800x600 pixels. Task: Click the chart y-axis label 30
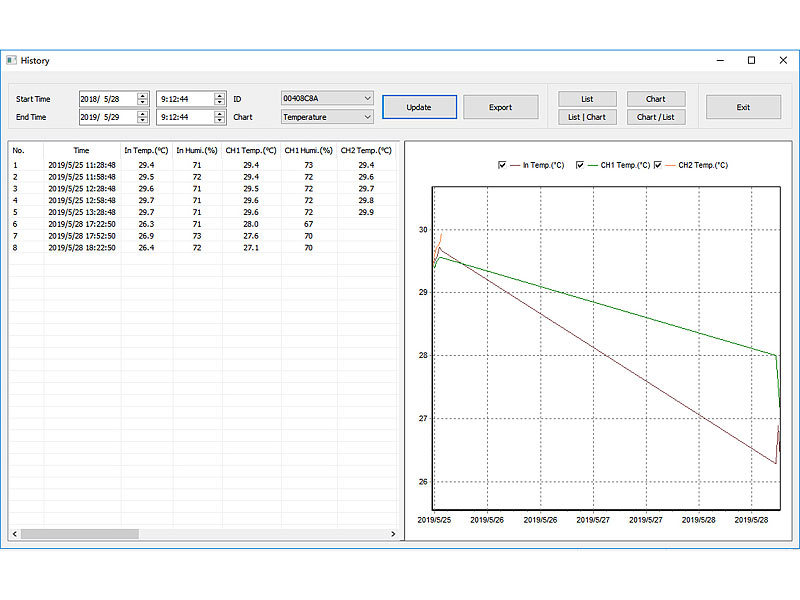tap(423, 230)
